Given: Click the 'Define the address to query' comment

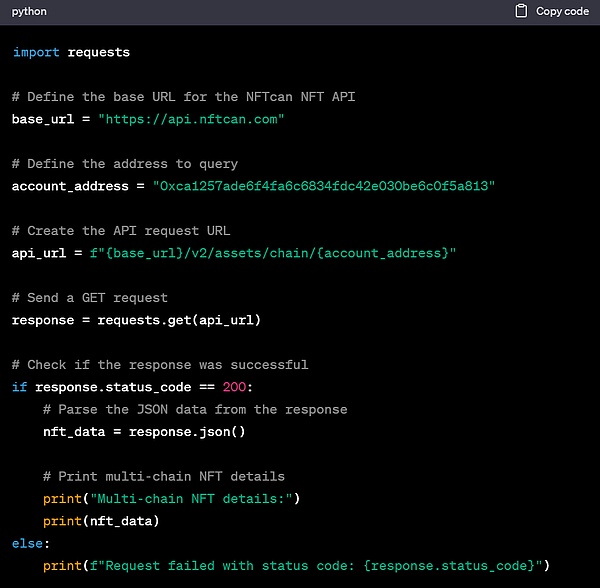Looking at the screenshot, I should [x=125, y=164].
